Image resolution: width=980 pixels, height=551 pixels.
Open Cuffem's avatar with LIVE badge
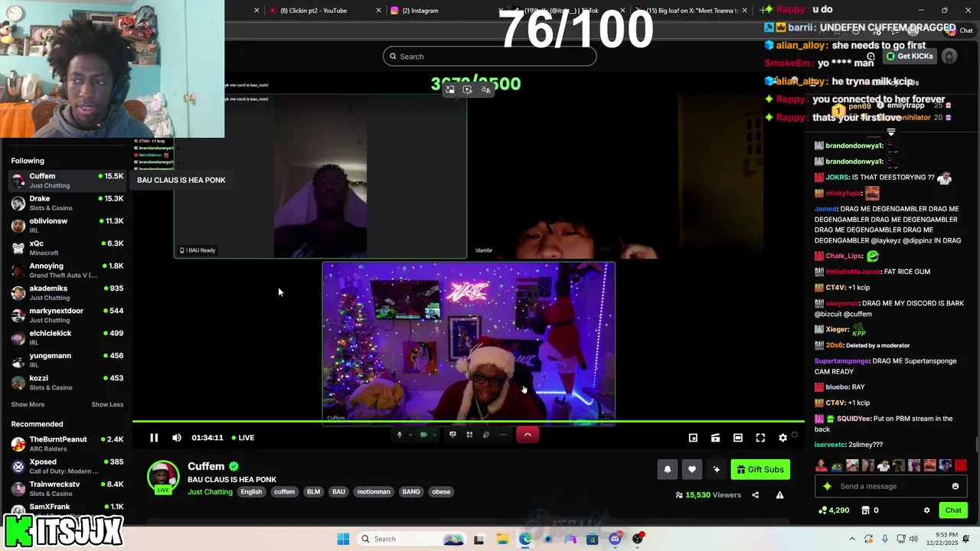pyautogui.click(x=163, y=478)
